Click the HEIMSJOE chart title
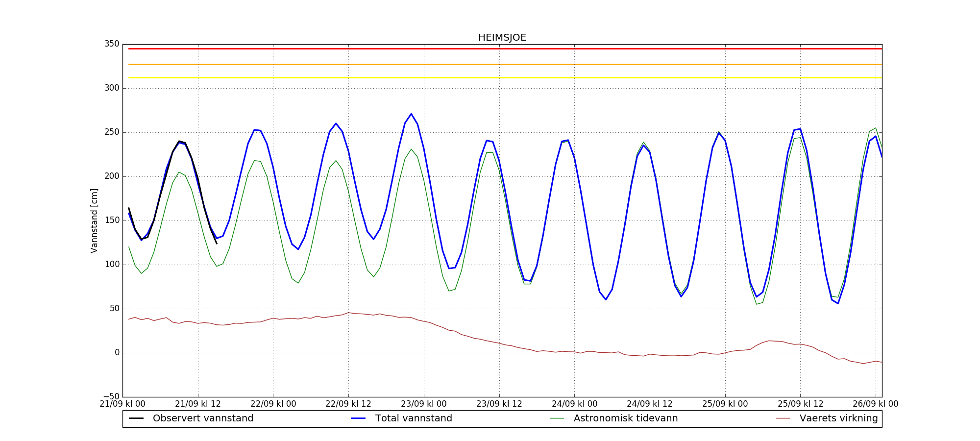This screenshot has width=980, height=441. tap(502, 38)
